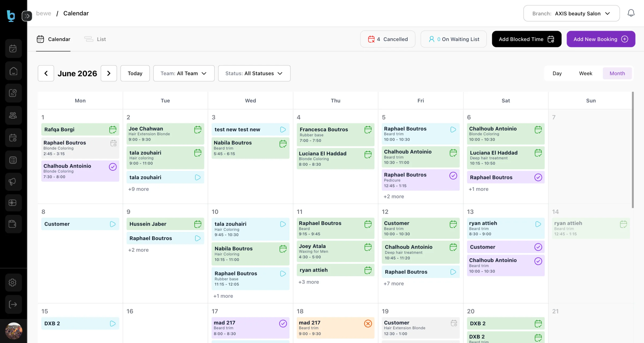
Task: Go to the next month
Action: tap(109, 73)
